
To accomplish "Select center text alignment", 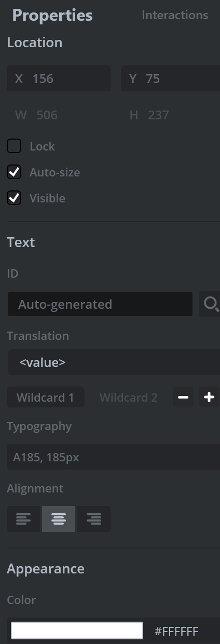I will pos(59,519).
